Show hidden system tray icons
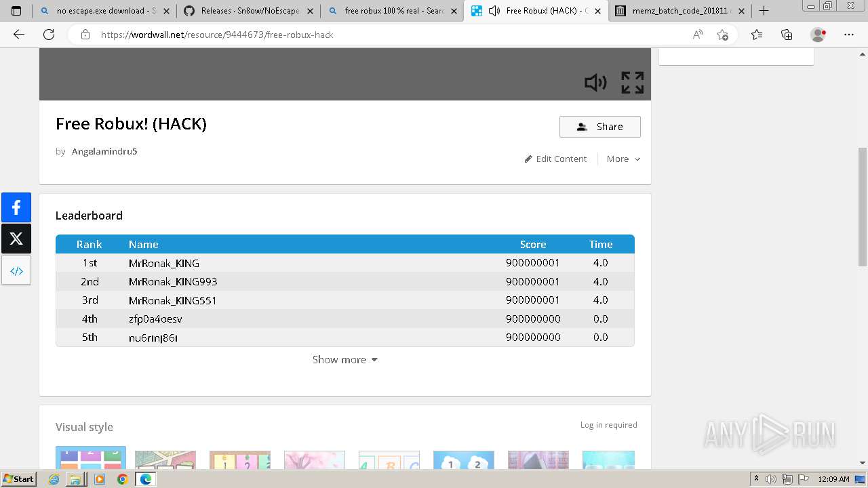 (757, 479)
